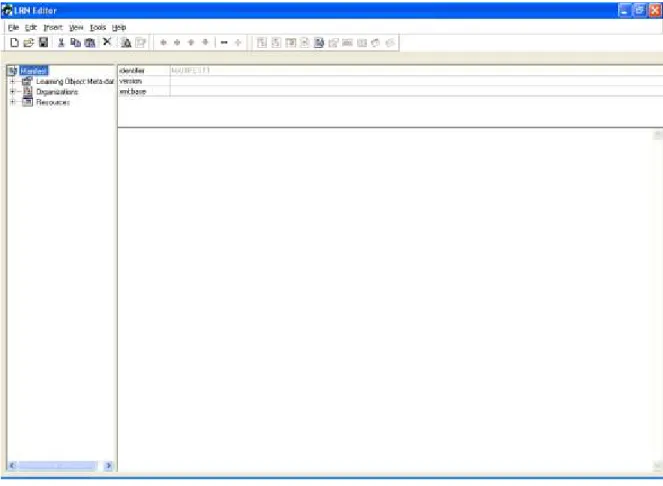This screenshot has width=663, height=486.
Task: Select the Organizations tree item
Action: tap(57, 92)
